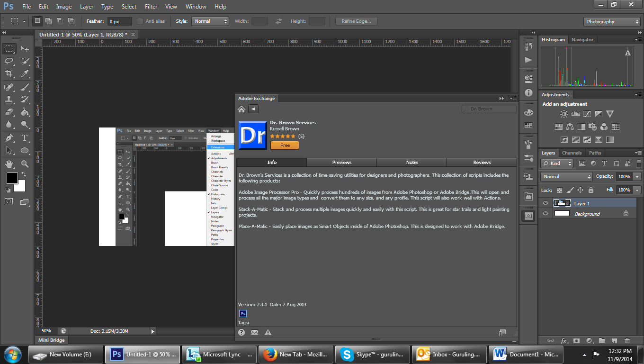Add a Curves adjustment layer
Viewport: 644px width, 364px height.
tap(587, 114)
